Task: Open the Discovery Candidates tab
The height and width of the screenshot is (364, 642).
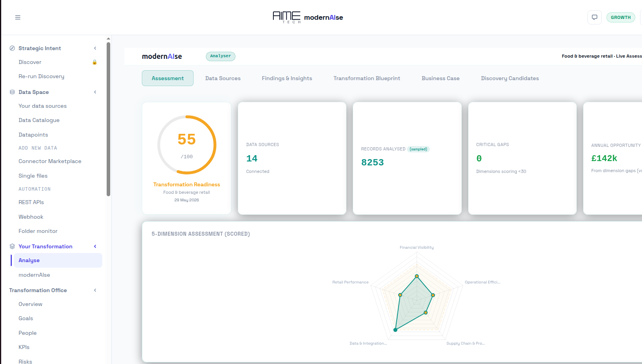Action: click(510, 78)
